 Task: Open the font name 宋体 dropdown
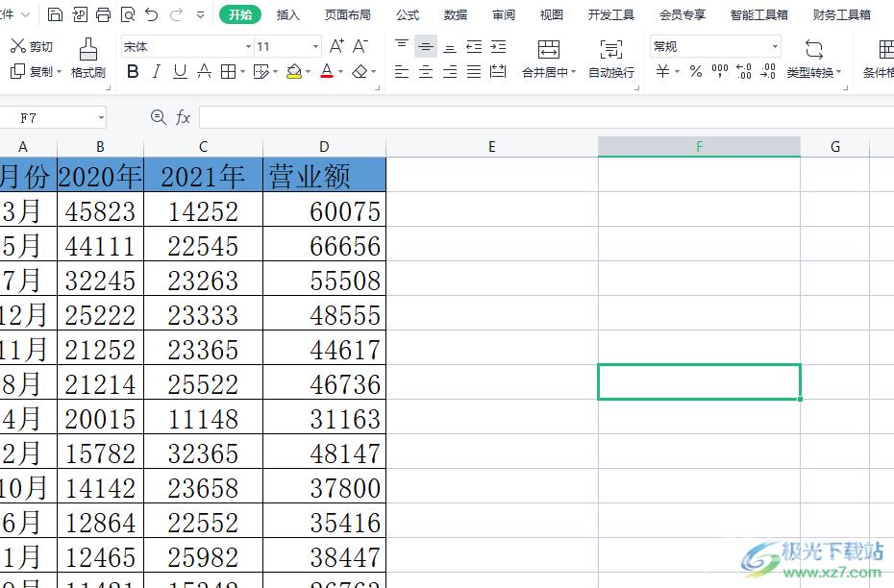click(248, 47)
